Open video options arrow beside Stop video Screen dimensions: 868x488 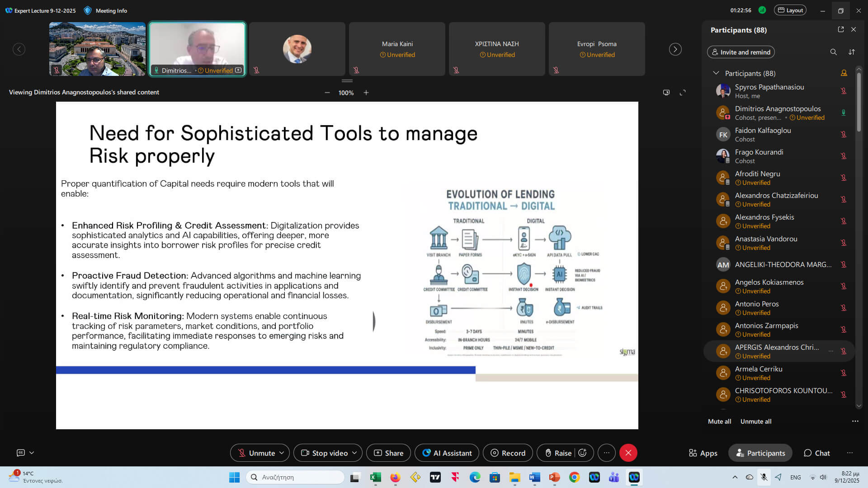point(354,453)
